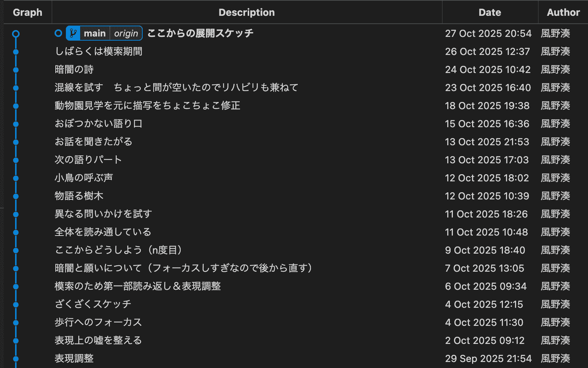This screenshot has height=368, width=588.
Task: Select the main branch label
Action: [95, 33]
